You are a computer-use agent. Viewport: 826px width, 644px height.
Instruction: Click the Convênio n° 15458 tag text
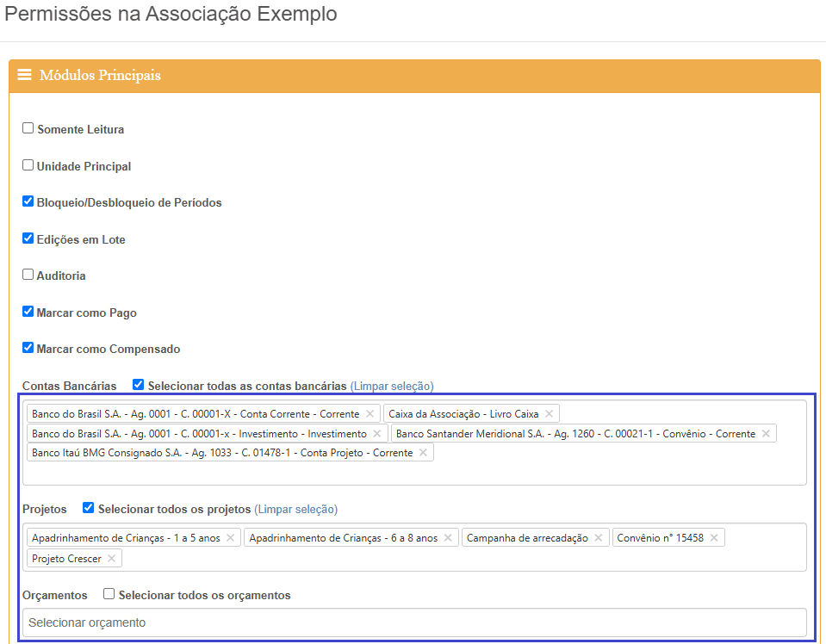(x=660, y=537)
